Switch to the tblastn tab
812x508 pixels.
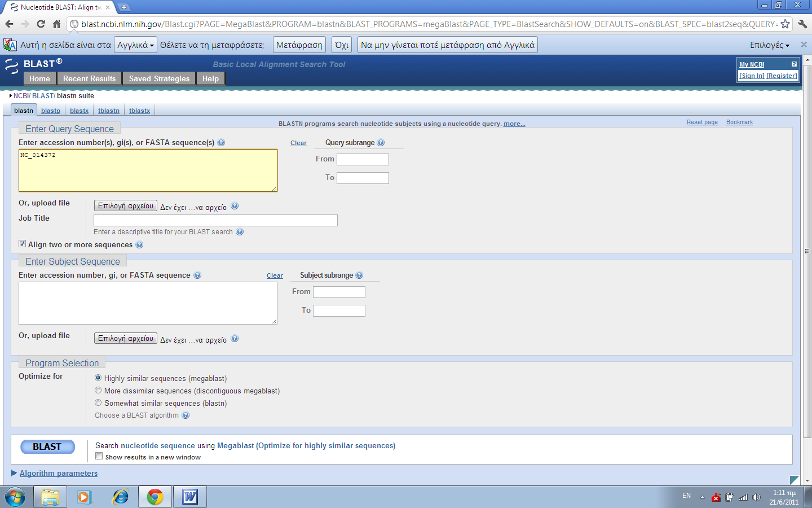coord(109,111)
